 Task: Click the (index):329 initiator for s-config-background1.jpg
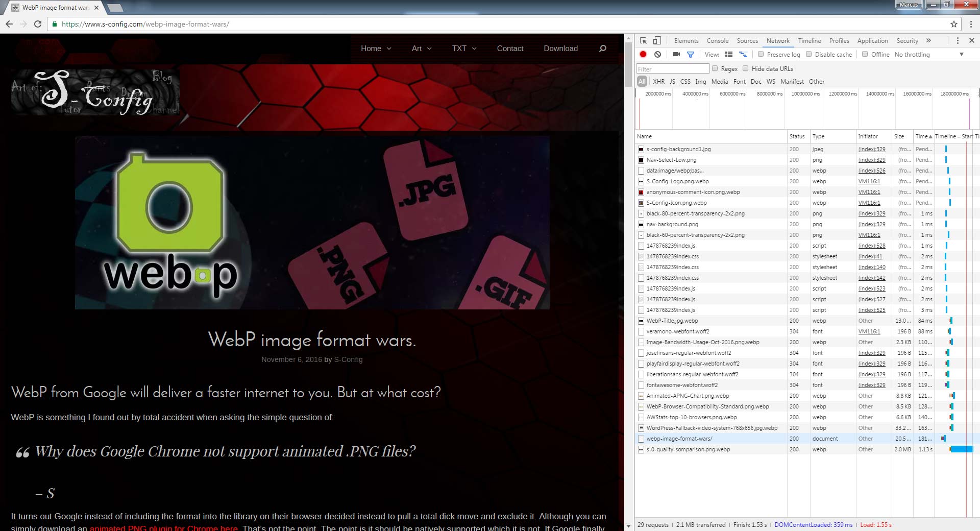[x=872, y=149]
